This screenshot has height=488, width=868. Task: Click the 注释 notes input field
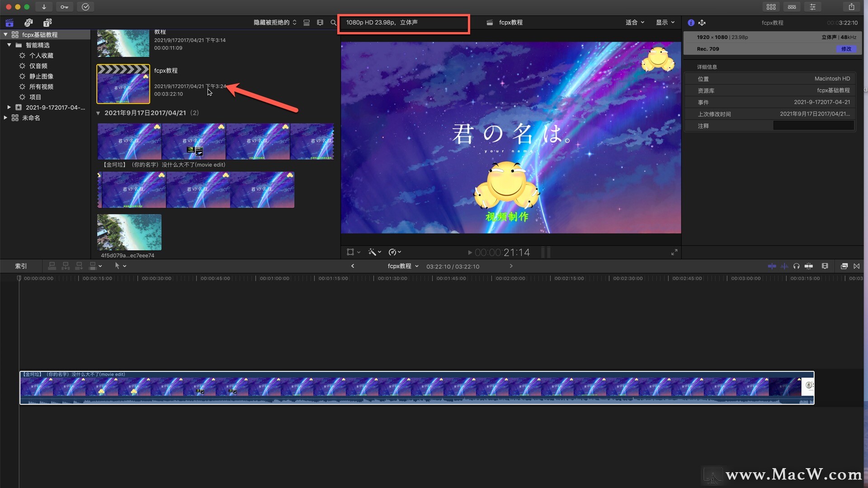tap(813, 126)
